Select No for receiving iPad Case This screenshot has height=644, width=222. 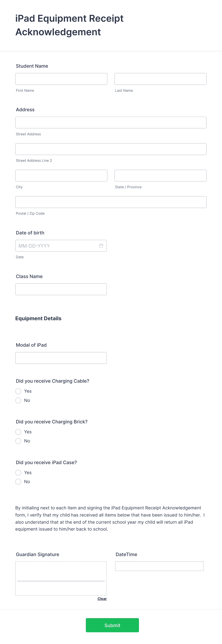click(x=18, y=482)
